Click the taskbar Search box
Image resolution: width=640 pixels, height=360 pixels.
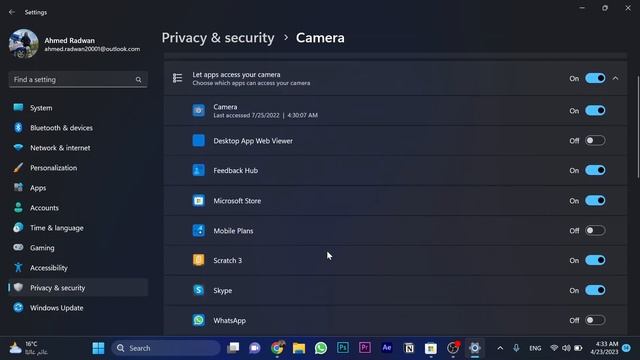click(166, 348)
